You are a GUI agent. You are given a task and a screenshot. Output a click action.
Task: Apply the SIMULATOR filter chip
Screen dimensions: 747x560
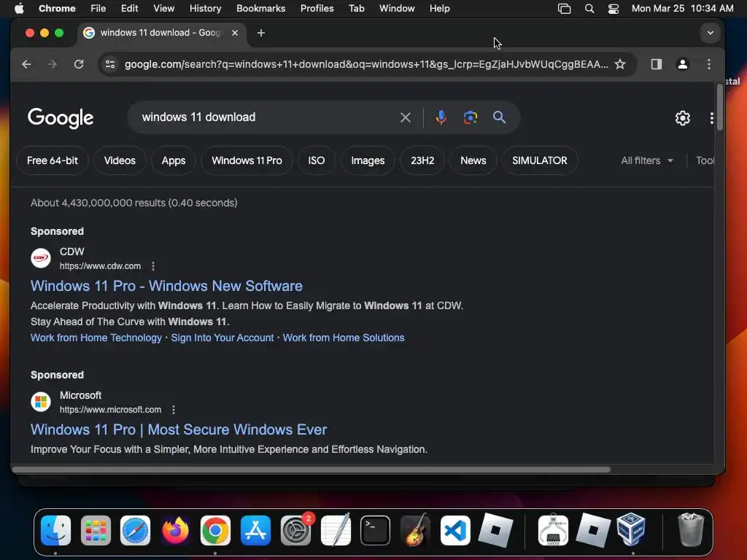click(x=540, y=160)
